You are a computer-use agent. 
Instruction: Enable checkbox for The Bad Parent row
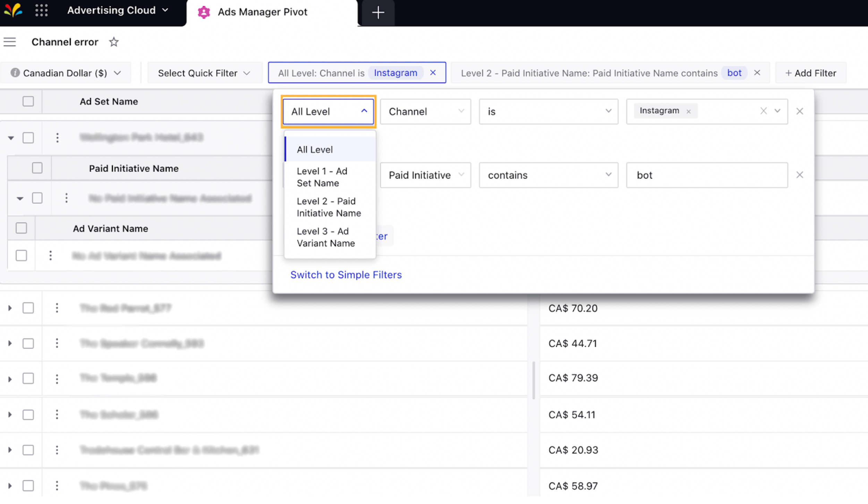click(x=28, y=308)
